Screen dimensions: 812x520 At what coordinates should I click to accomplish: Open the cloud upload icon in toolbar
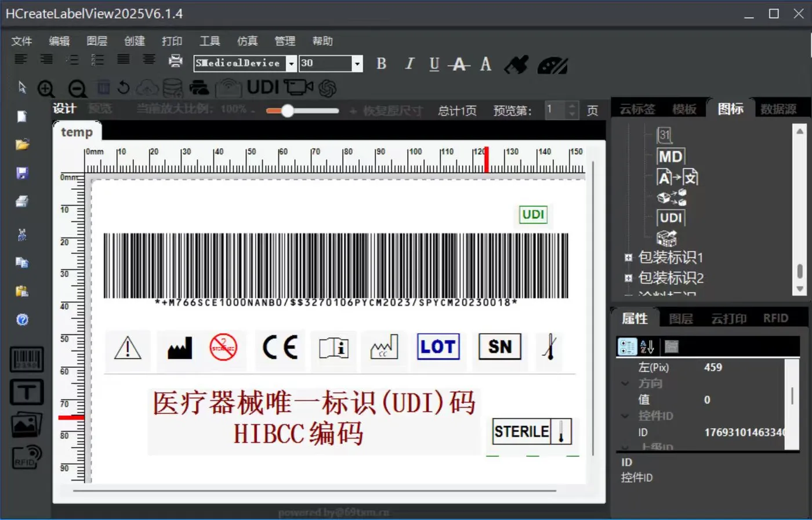tap(148, 88)
